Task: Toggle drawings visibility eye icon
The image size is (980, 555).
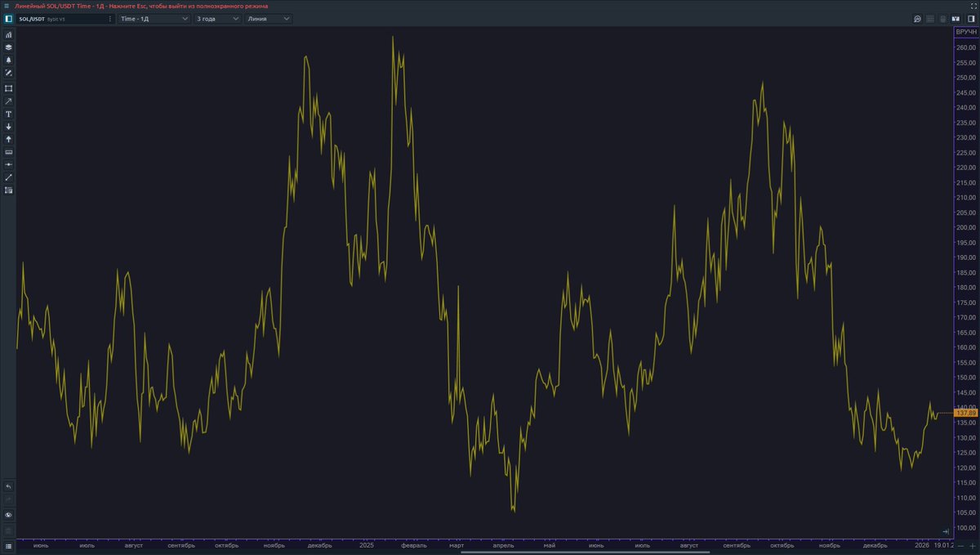Action: [9, 515]
